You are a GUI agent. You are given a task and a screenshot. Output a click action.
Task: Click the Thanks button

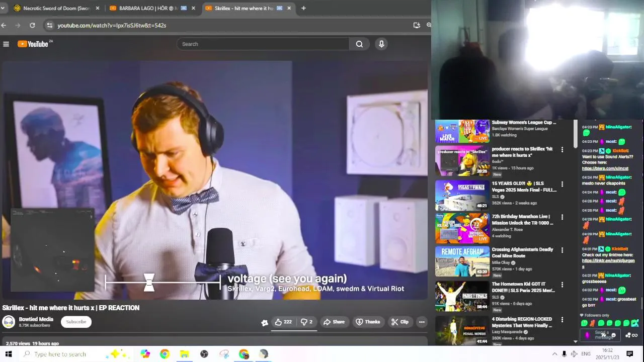(x=368, y=322)
